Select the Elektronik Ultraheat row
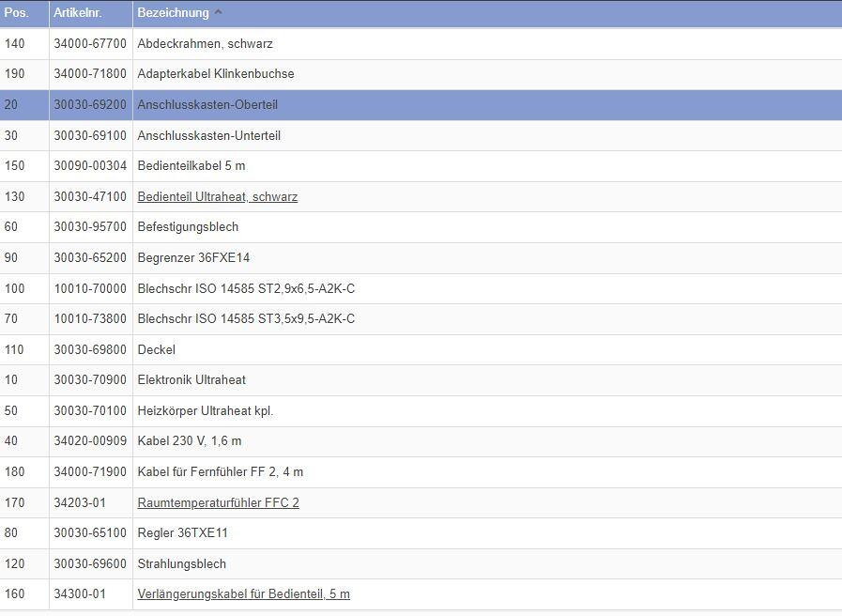Viewport: 842px width, 616px height. point(191,380)
